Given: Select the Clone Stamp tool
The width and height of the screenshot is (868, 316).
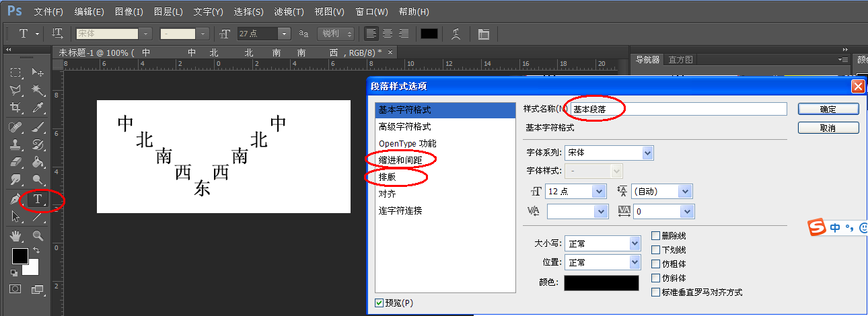Looking at the screenshot, I should 16,145.
